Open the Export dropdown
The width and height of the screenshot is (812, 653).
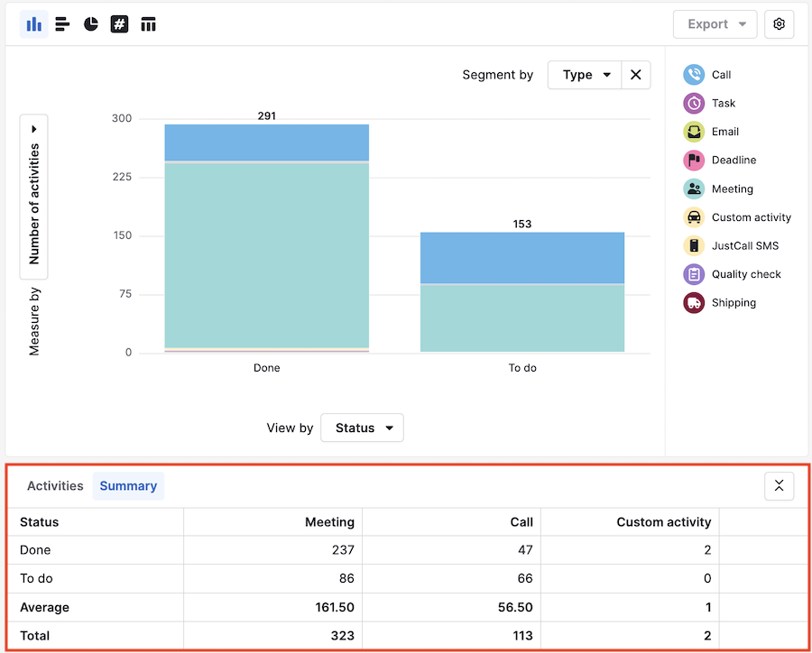tap(715, 24)
